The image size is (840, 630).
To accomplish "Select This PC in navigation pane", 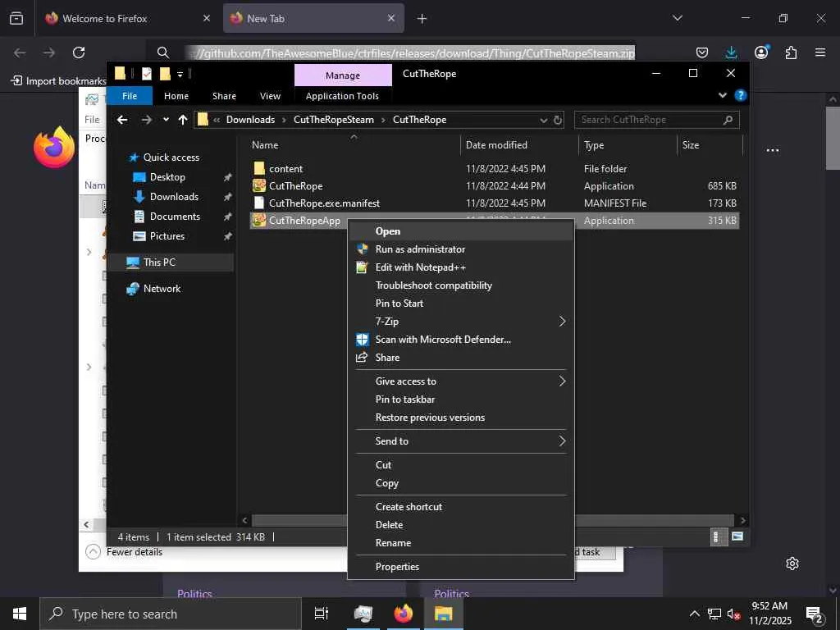I will (x=159, y=262).
